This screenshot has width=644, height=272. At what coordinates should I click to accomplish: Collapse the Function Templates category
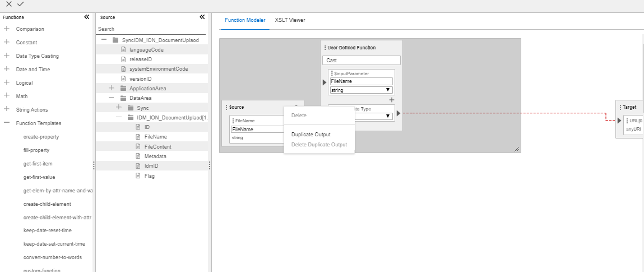tap(7, 122)
